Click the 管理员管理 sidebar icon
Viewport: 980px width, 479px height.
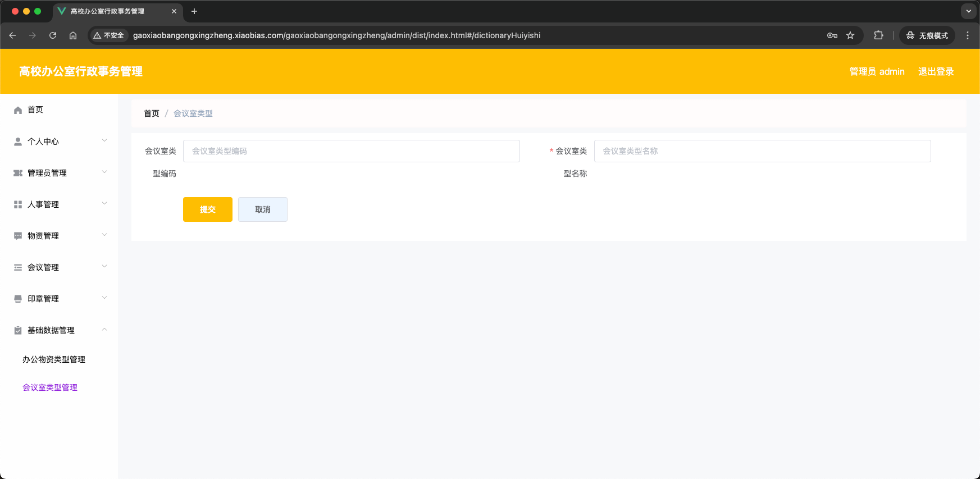pos(18,173)
